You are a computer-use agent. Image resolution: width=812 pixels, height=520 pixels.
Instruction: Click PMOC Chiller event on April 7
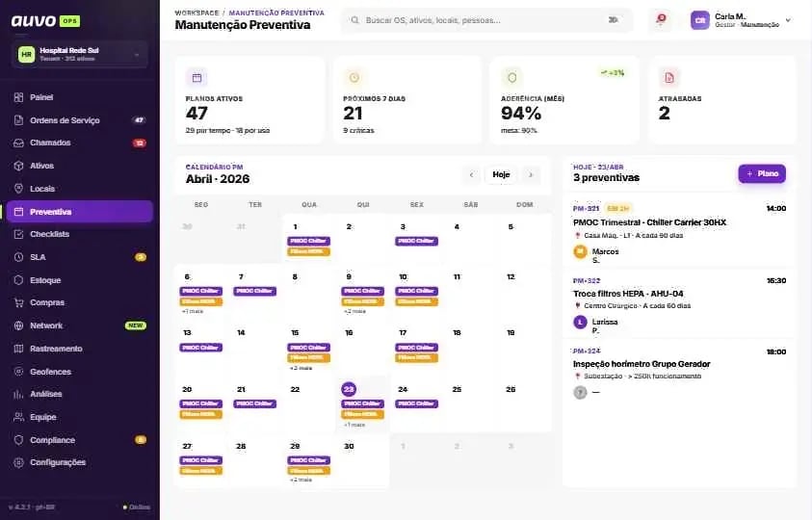pos(255,291)
